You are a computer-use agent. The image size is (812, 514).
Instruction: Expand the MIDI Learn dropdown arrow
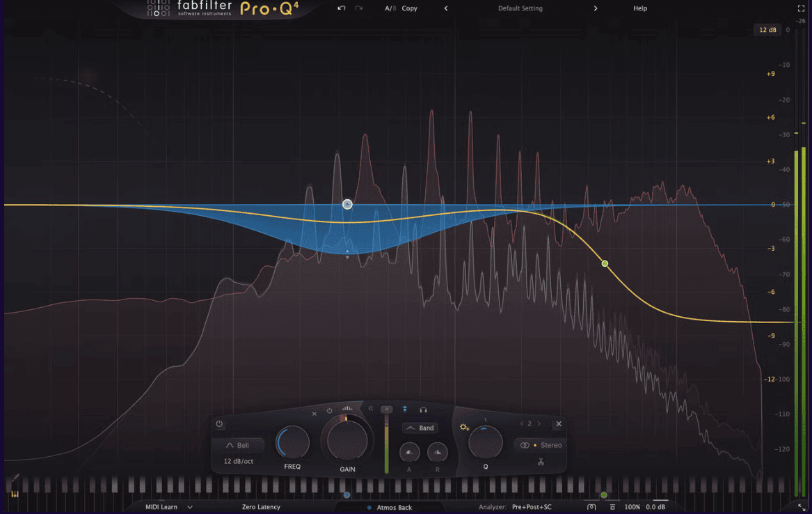pyautogui.click(x=190, y=507)
